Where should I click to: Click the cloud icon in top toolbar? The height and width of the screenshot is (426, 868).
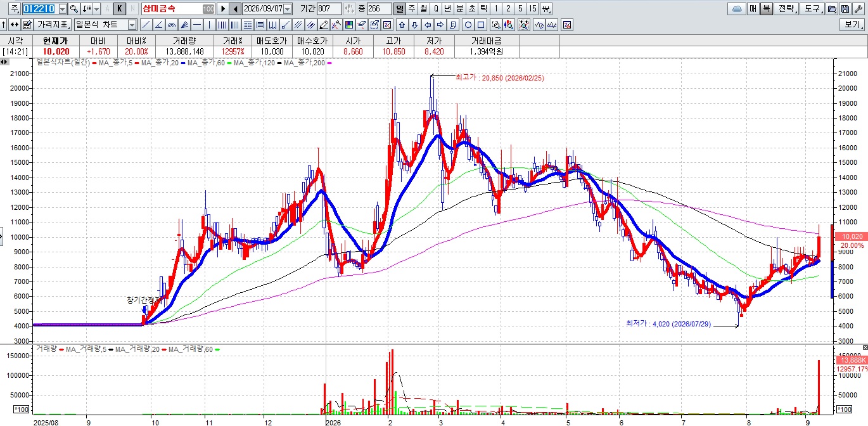coord(737,9)
